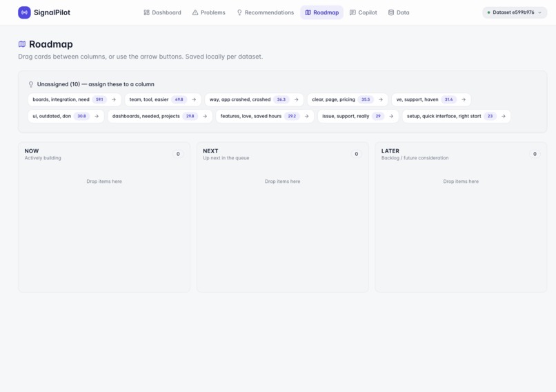The height and width of the screenshot is (392, 556).
Task: Click the Data database icon
Action: coord(390,12)
